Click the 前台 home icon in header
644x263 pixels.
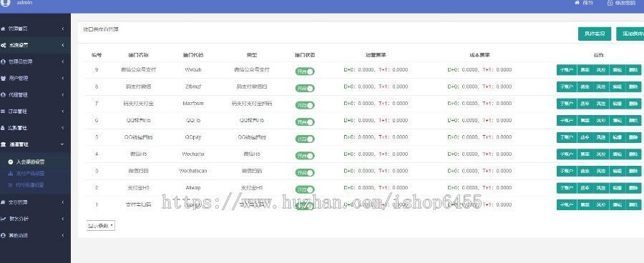[577, 2]
